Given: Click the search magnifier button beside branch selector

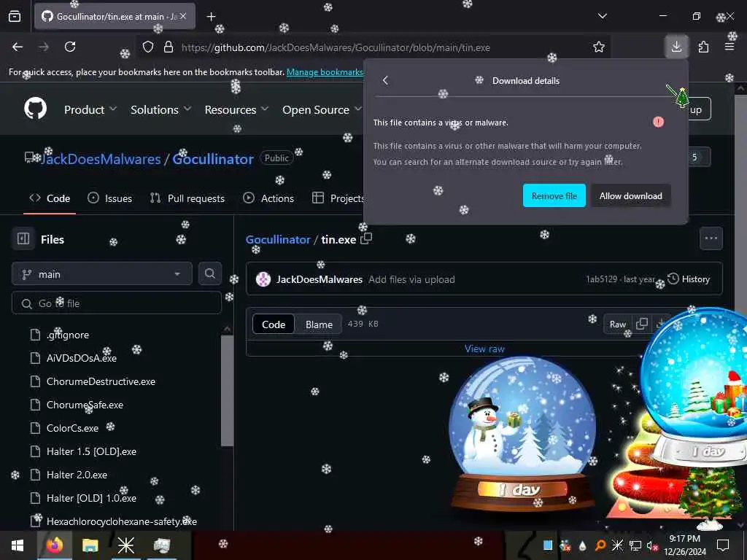Looking at the screenshot, I should [x=210, y=273].
